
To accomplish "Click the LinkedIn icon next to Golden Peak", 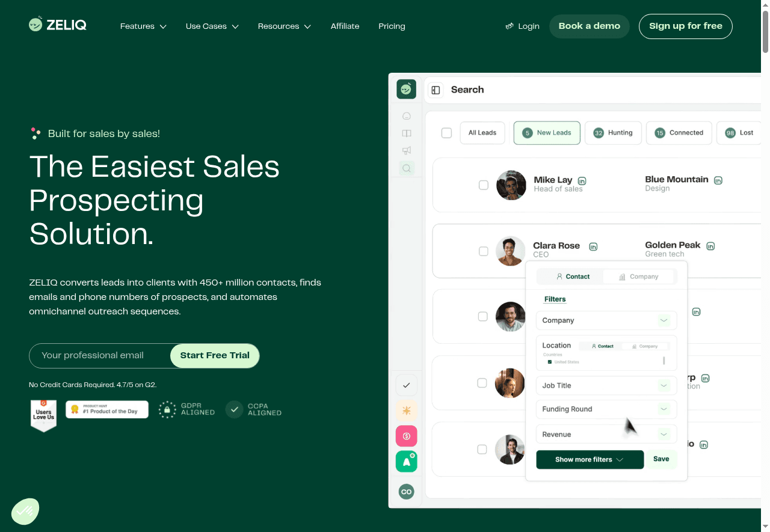I will click(710, 246).
